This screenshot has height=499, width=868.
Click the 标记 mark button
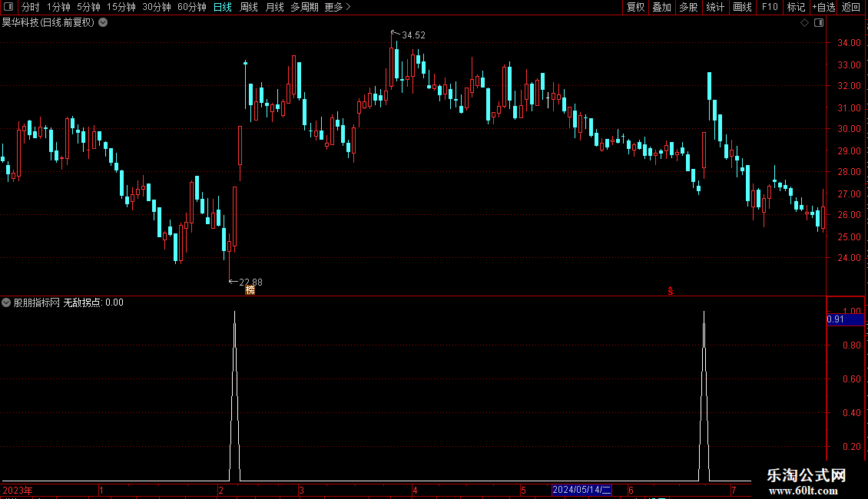(x=796, y=7)
